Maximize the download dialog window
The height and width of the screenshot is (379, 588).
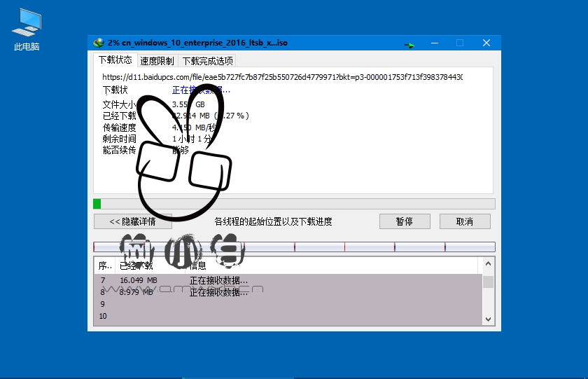[460, 43]
